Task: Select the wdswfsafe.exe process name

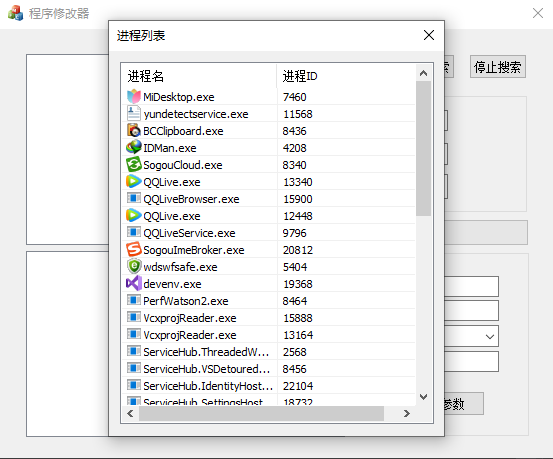Action: (x=180, y=267)
